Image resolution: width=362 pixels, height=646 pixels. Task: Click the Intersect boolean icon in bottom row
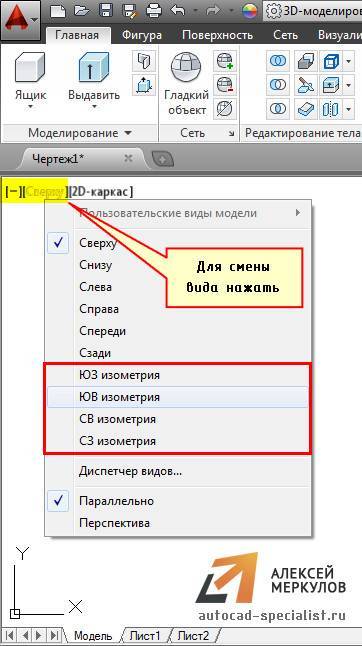278,110
